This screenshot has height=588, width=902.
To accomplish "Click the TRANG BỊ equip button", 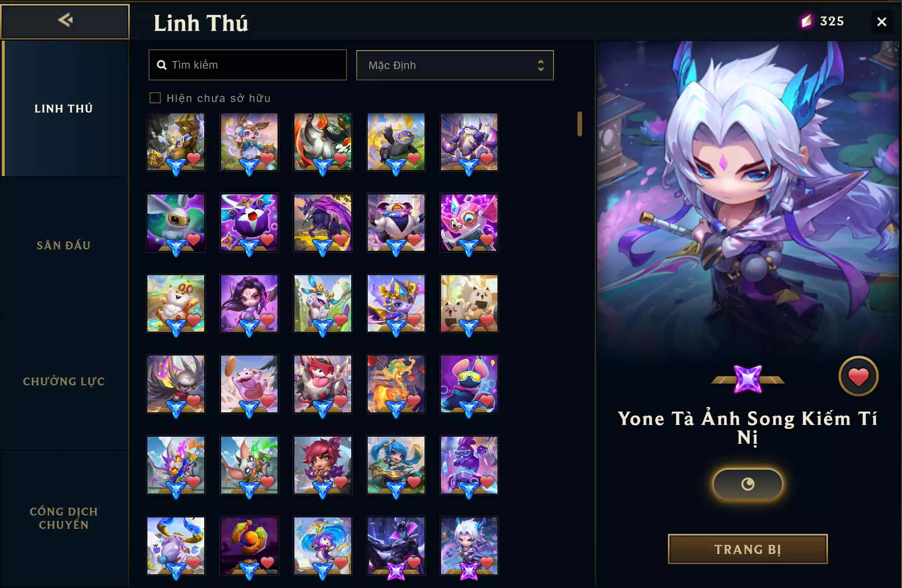I will coord(748,549).
